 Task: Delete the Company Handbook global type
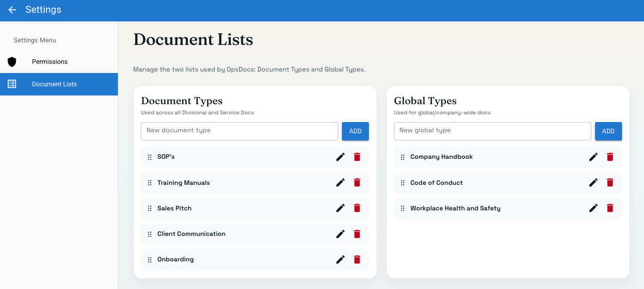pos(610,157)
